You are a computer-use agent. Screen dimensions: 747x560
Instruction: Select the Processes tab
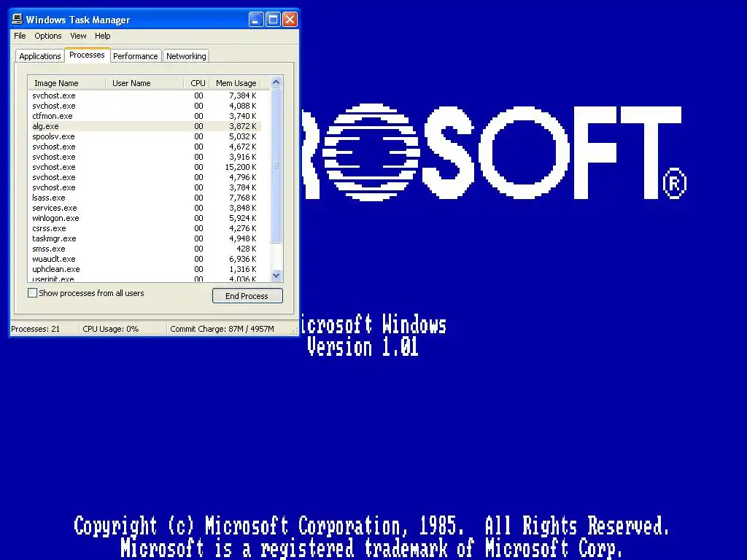(x=88, y=55)
